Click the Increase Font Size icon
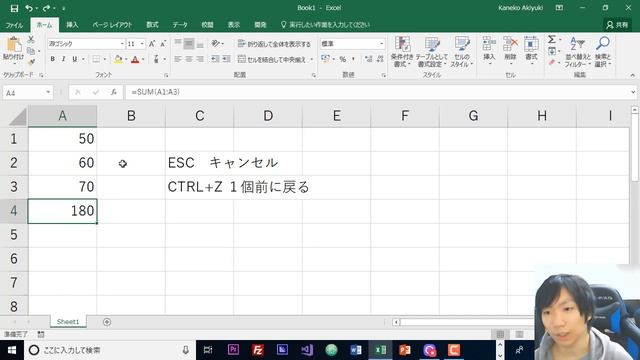The image size is (640, 360). pos(152,44)
